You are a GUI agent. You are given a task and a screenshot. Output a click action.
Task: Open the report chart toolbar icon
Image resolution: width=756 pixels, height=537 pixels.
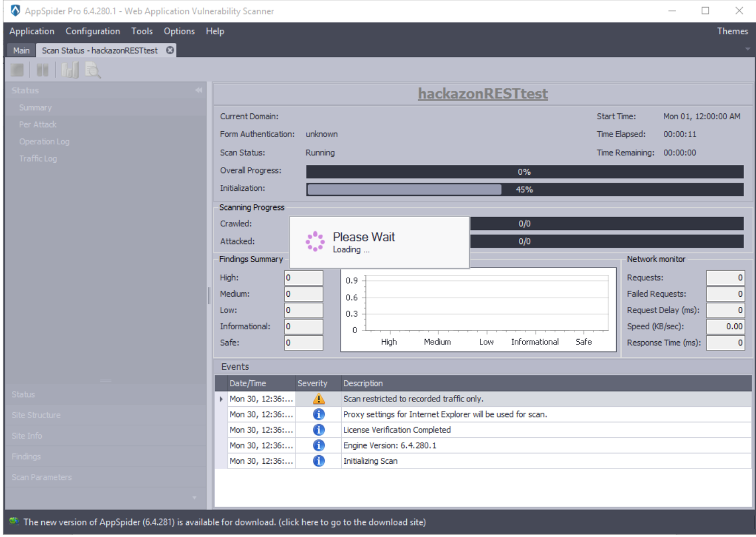tap(70, 70)
